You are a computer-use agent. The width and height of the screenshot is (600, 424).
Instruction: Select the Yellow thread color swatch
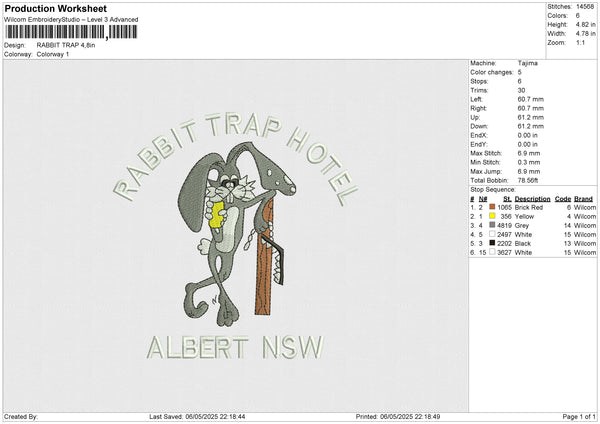pyautogui.click(x=492, y=215)
